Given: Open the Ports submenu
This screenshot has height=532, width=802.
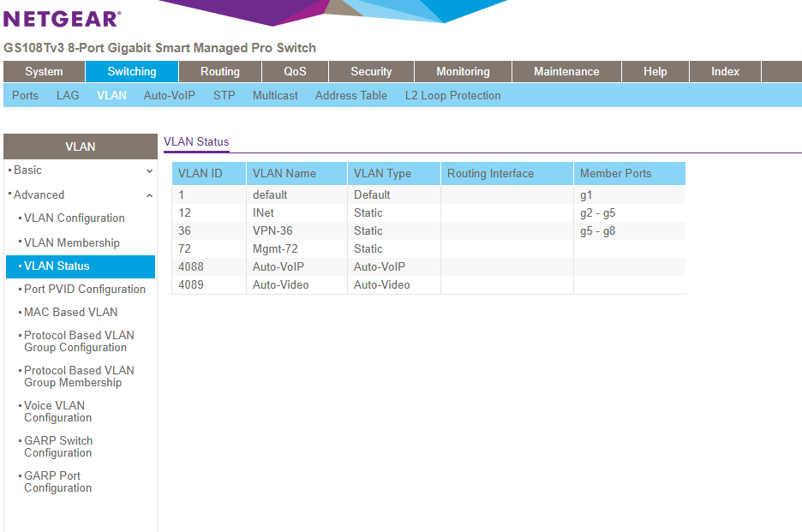Looking at the screenshot, I should click(25, 95).
